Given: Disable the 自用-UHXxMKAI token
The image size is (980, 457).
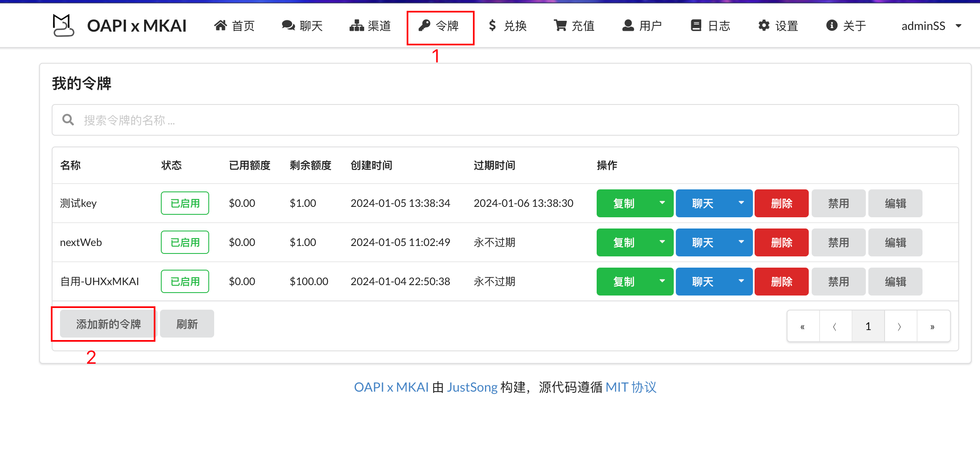Looking at the screenshot, I should [x=838, y=281].
